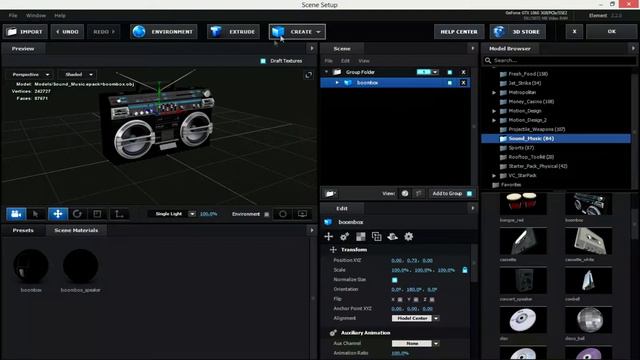The height and width of the screenshot is (360, 640).
Task: Open the Scene panel View menu
Action: pyautogui.click(x=364, y=61)
